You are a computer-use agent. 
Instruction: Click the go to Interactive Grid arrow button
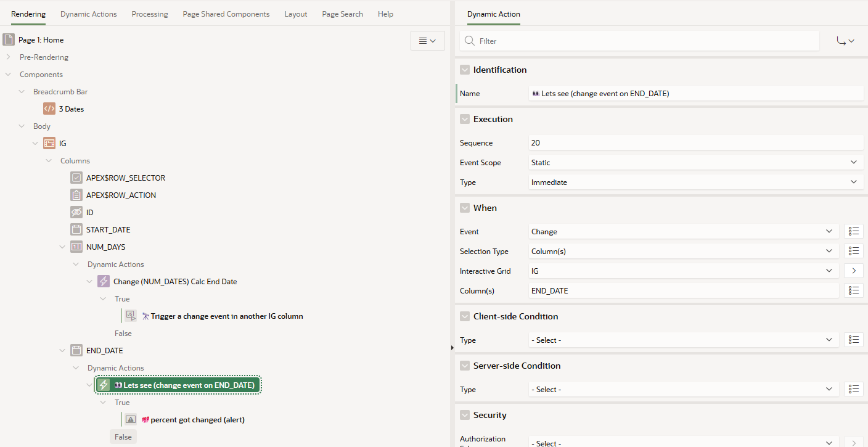(x=853, y=271)
